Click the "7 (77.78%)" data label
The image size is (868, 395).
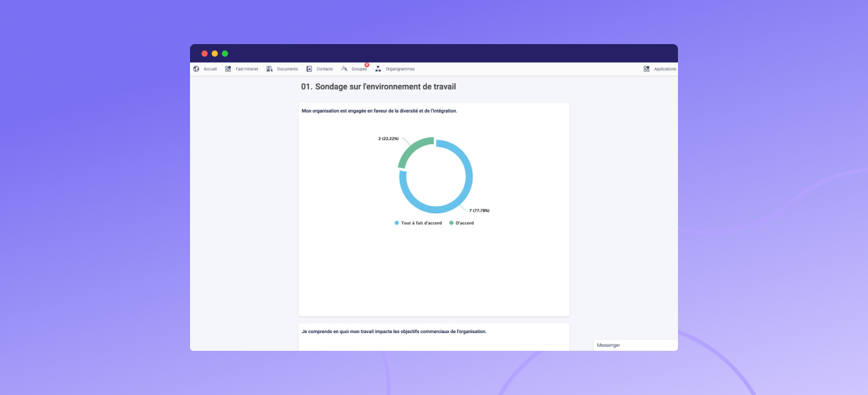coord(479,211)
